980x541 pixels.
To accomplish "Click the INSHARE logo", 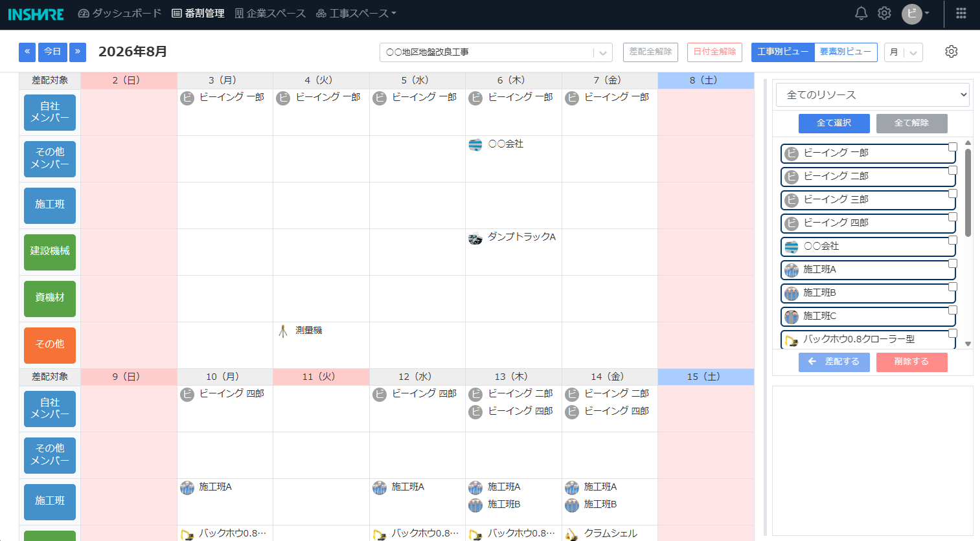I will (36, 14).
